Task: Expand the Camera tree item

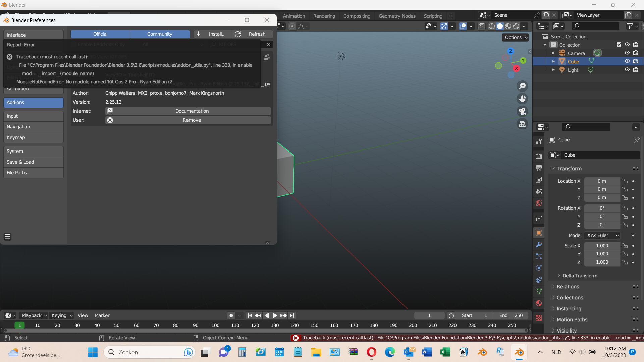Action: [x=553, y=53]
